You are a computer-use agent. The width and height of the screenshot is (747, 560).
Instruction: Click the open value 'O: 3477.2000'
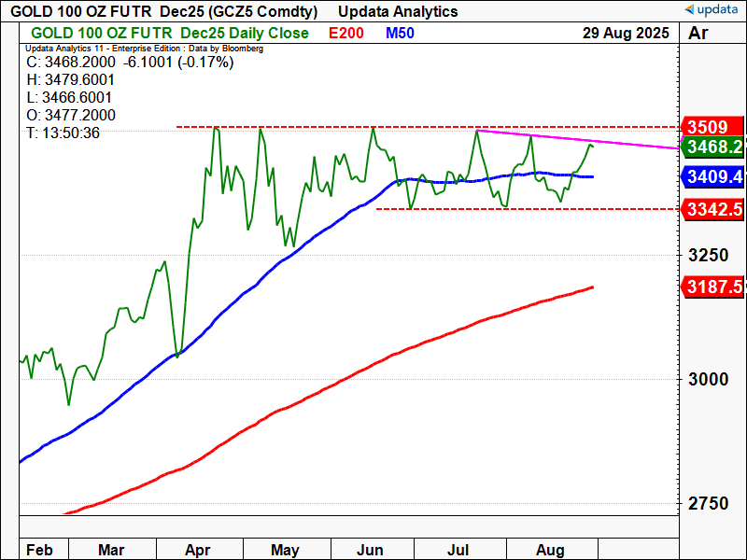pyautogui.click(x=71, y=115)
